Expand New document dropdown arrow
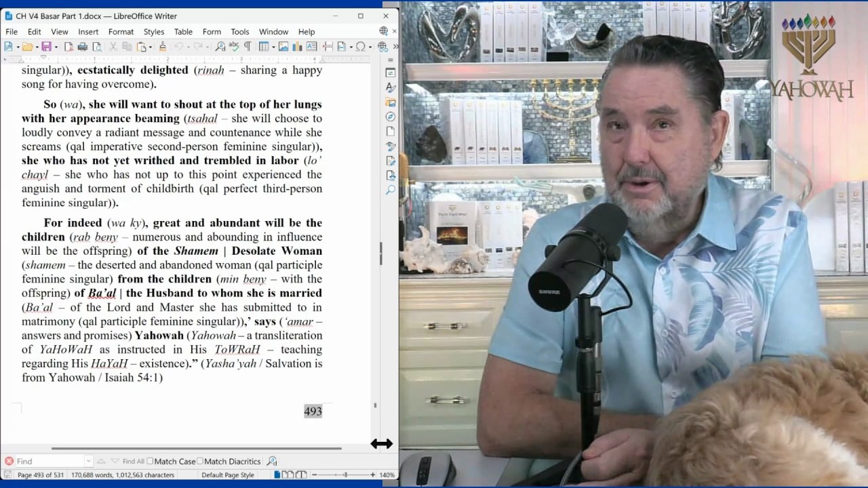Image resolution: width=868 pixels, height=488 pixels. tap(18, 47)
